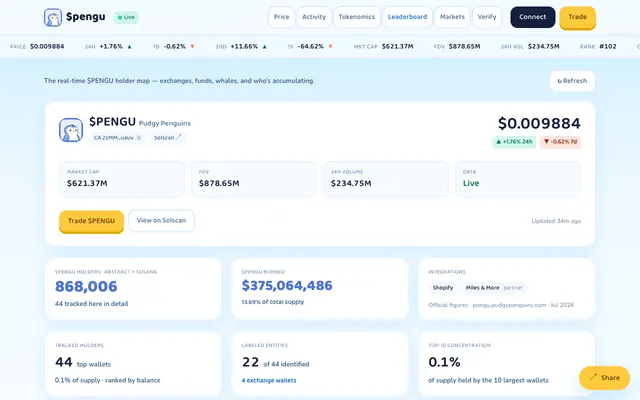Click the green up arrow beside 24H +1.76% in ticker
The height and width of the screenshot is (400, 640).
tap(129, 47)
